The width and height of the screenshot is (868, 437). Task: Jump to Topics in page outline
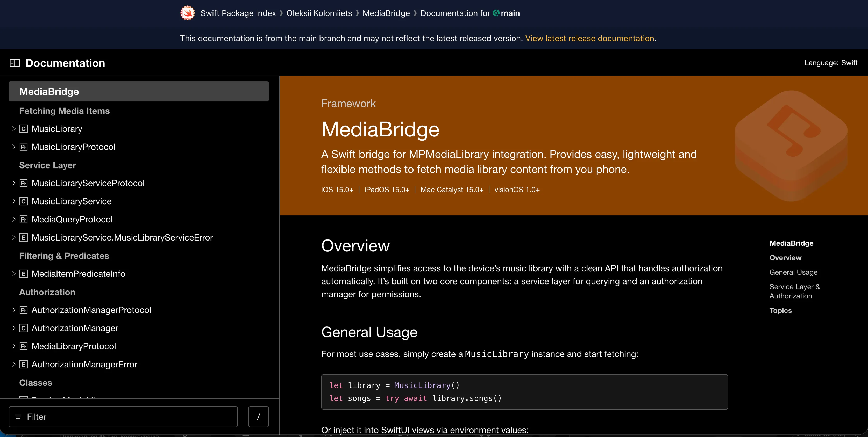(x=780, y=310)
